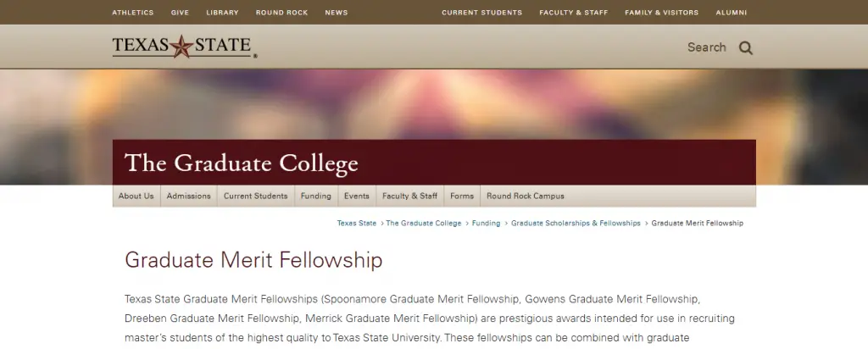Open Graduate Scholarships & Fellowships breadcrumb
The image size is (868, 349).
point(576,223)
